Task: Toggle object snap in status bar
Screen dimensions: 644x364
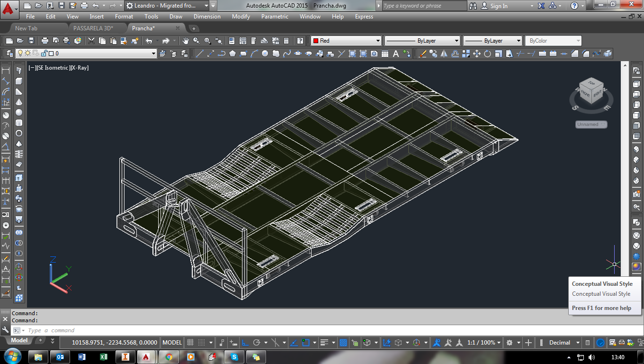Action: click(x=306, y=342)
